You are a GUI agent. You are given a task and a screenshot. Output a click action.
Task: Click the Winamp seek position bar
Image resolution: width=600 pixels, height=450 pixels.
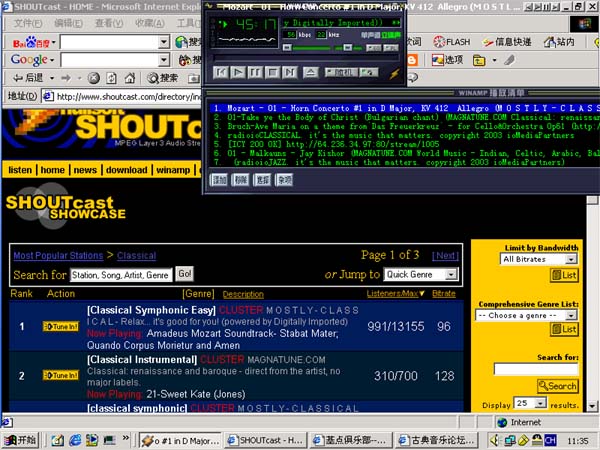[x=306, y=58]
